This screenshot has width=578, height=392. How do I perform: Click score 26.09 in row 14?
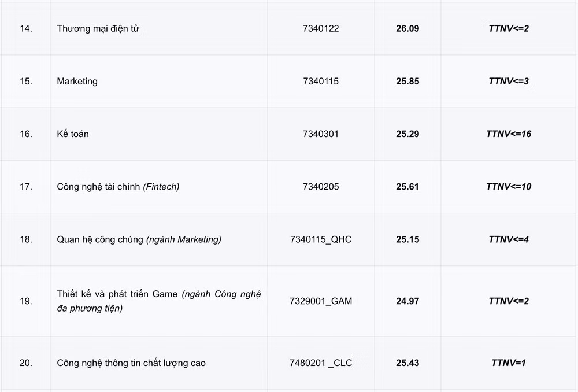click(x=407, y=28)
